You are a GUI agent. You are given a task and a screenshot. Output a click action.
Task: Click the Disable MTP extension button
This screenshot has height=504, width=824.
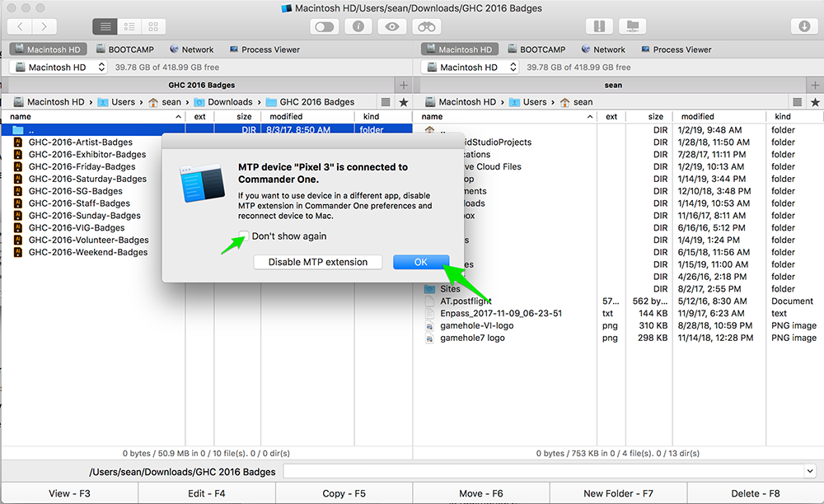pos(317,262)
